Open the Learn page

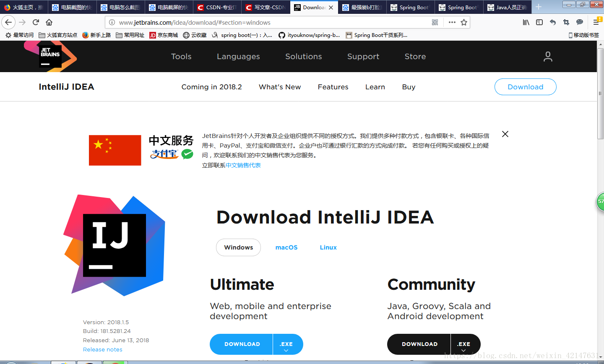point(375,87)
